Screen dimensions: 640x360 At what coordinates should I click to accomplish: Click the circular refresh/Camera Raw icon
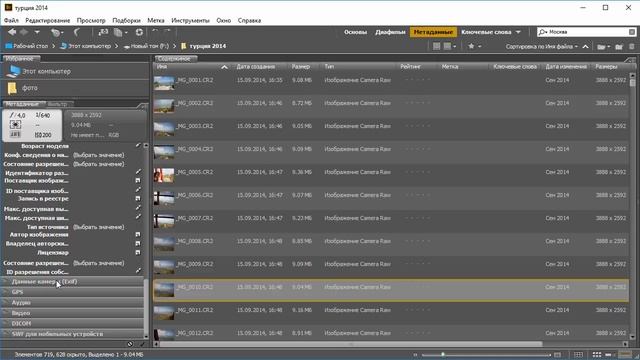[x=139, y=32]
